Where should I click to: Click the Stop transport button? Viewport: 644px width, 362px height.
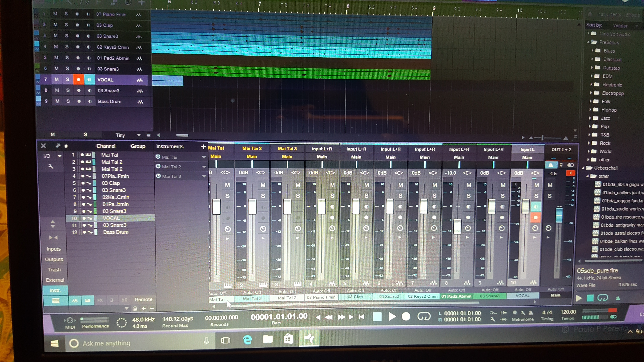(377, 317)
